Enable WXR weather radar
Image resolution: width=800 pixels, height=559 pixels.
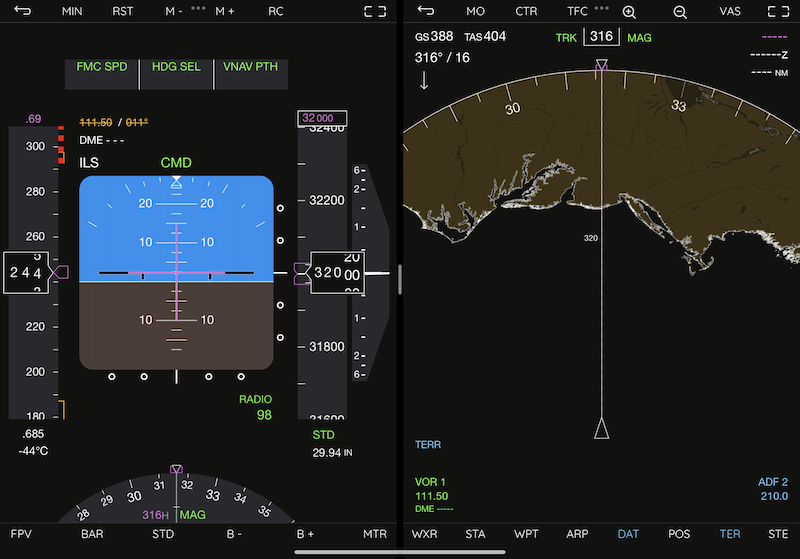pos(424,534)
